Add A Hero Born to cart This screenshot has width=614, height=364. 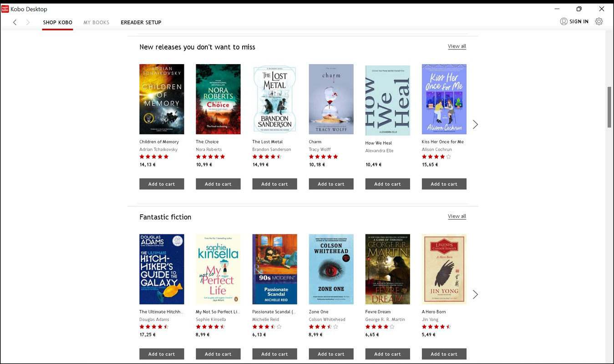click(x=444, y=354)
